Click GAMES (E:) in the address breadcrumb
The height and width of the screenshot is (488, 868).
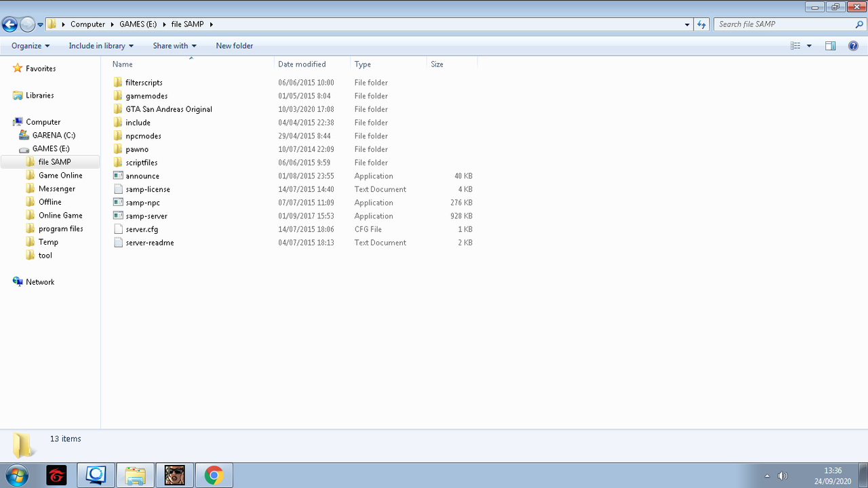tap(138, 24)
